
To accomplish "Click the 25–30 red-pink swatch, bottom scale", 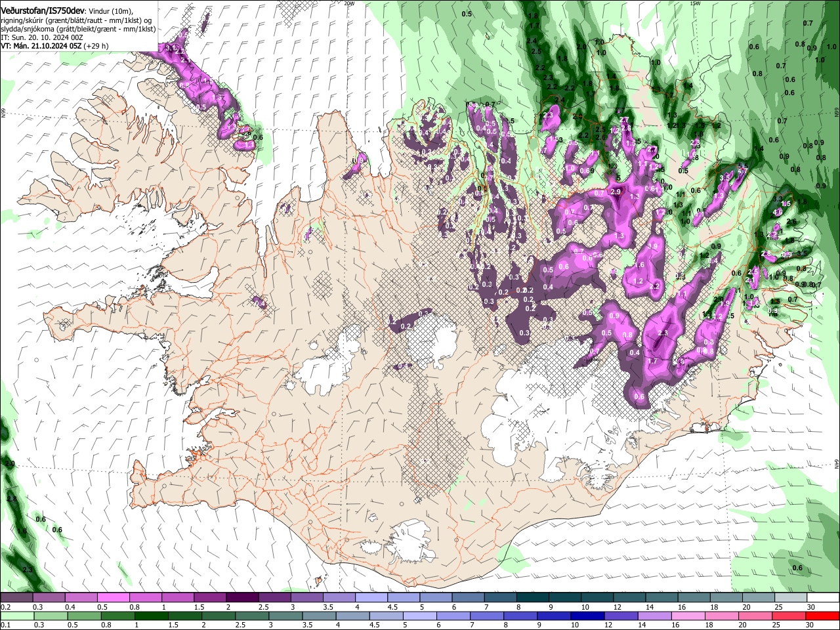I will pyautogui.click(x=789, y=616).
